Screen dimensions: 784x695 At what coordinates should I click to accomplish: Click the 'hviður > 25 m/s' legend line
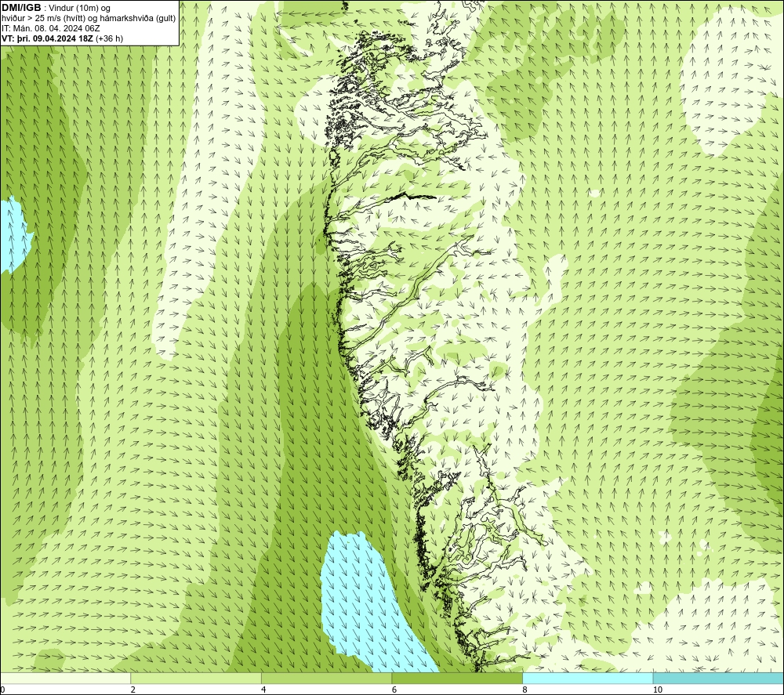(x=89, y=18)
